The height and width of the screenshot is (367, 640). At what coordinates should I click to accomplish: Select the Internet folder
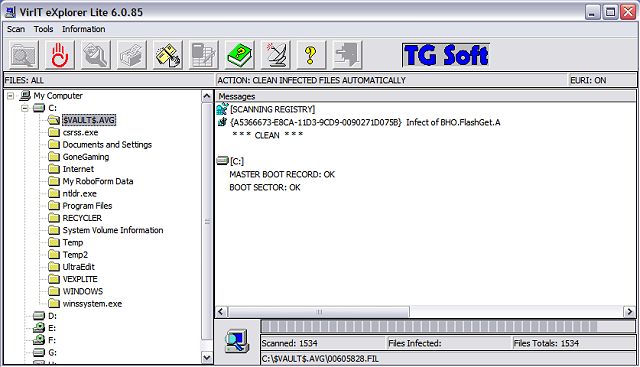(x=78, y=169)
